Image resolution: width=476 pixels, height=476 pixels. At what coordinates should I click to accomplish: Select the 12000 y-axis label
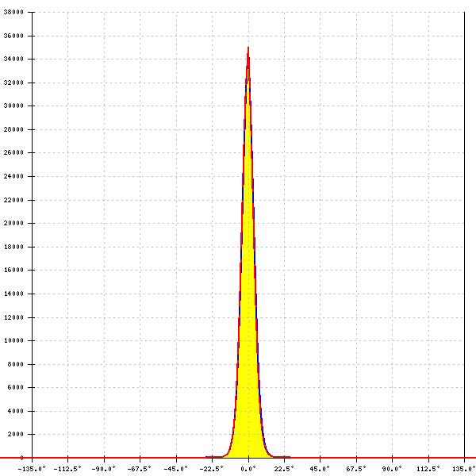(x=13, y=317)
